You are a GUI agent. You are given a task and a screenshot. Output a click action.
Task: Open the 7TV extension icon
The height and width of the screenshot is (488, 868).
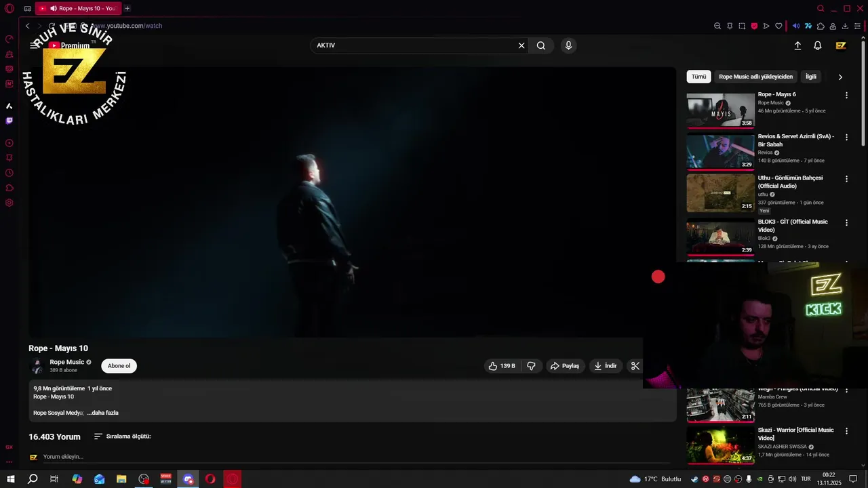coord(808,26)
